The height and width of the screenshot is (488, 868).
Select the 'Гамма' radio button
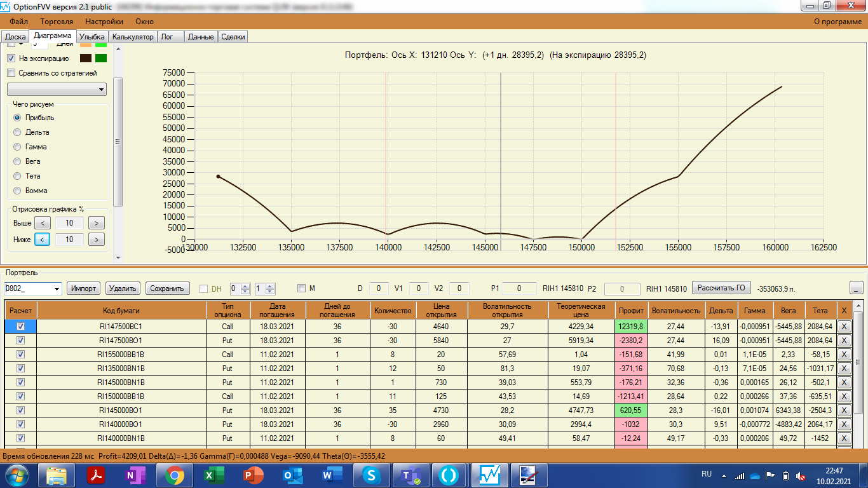coord(17,147)
